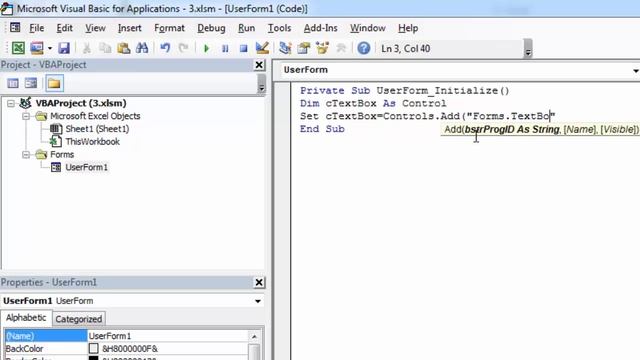This screenshot has width=640, height=360.
Task: Open the Insert UserForm dropdown arrow
Action: tap(49, 48)
